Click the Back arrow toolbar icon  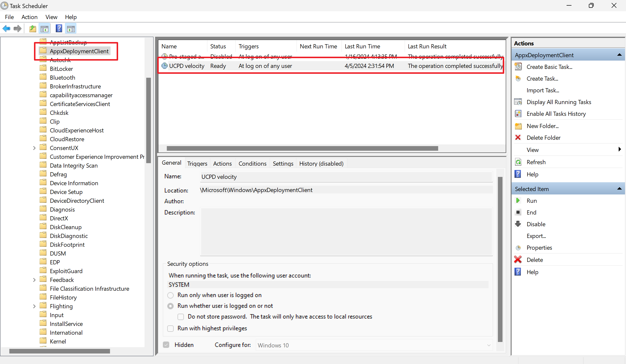click(6, 29)
